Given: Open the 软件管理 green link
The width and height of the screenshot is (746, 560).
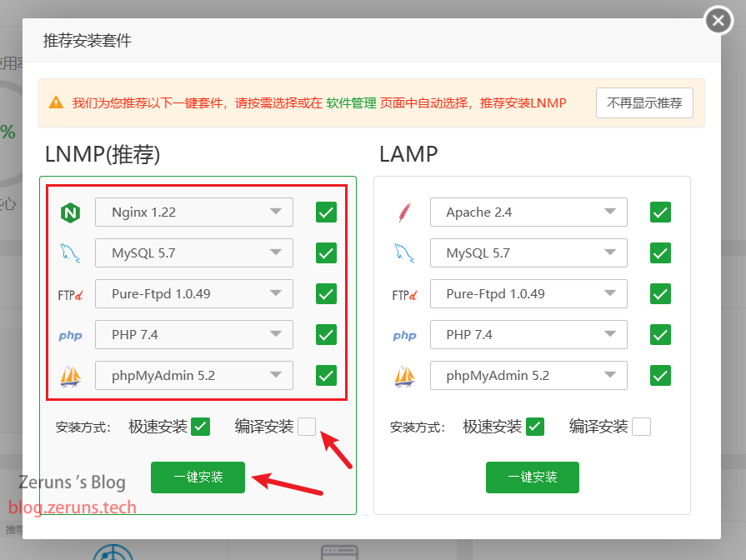Looking at the screenshot, I should (x=351, y=102).
